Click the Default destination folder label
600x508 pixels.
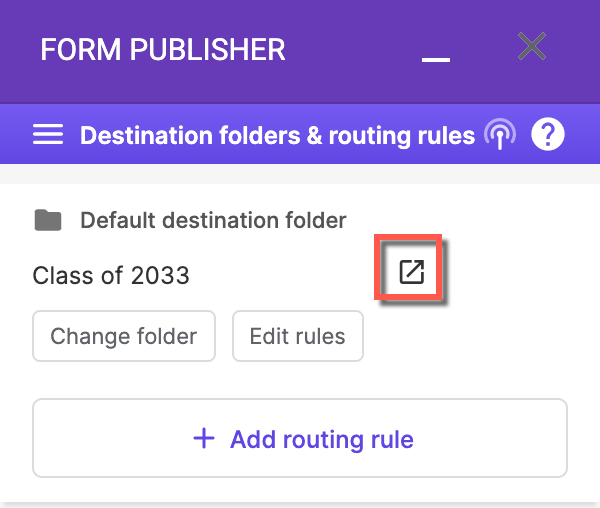[213, 220]
